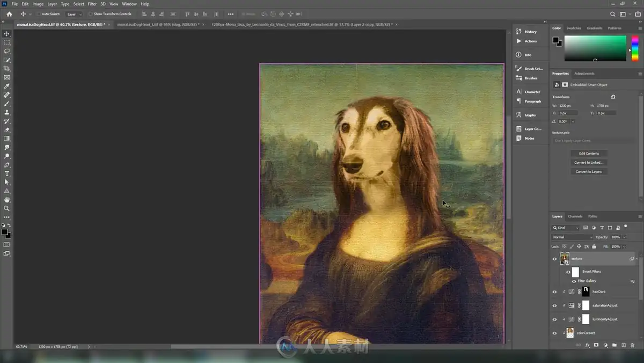Switch to the Channels tab

pos(575,216)
